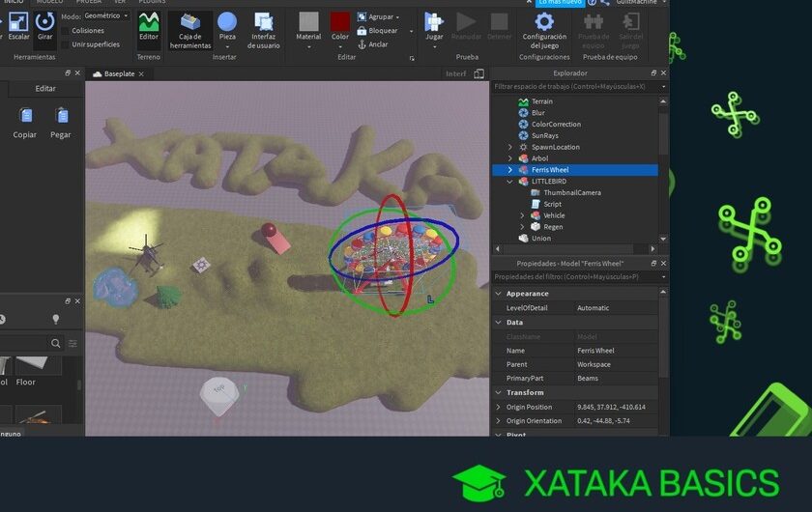This screenshot has width=812, height=512.
Task: Click Explorador filter input field
Action: (575, 86)
